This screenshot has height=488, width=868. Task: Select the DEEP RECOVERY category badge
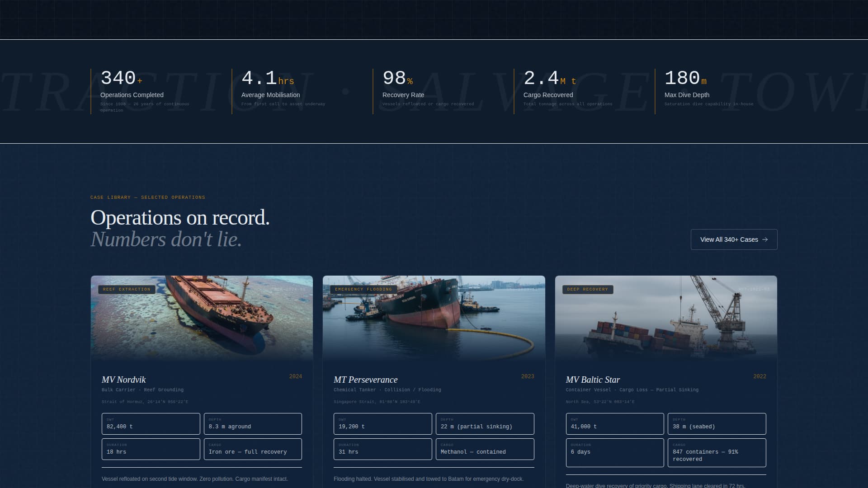click(x=587, y=289)
